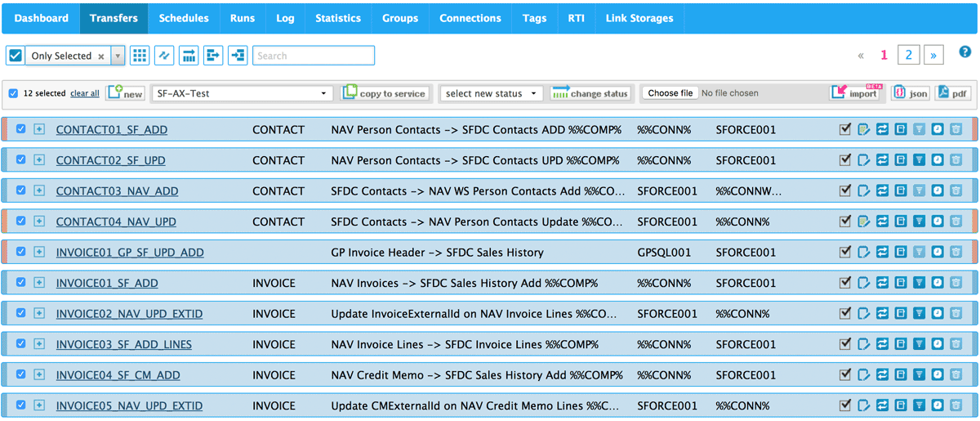Viewport: 980px width, 421px height.
Task: Go to the Runs tab
Action: 243,18
